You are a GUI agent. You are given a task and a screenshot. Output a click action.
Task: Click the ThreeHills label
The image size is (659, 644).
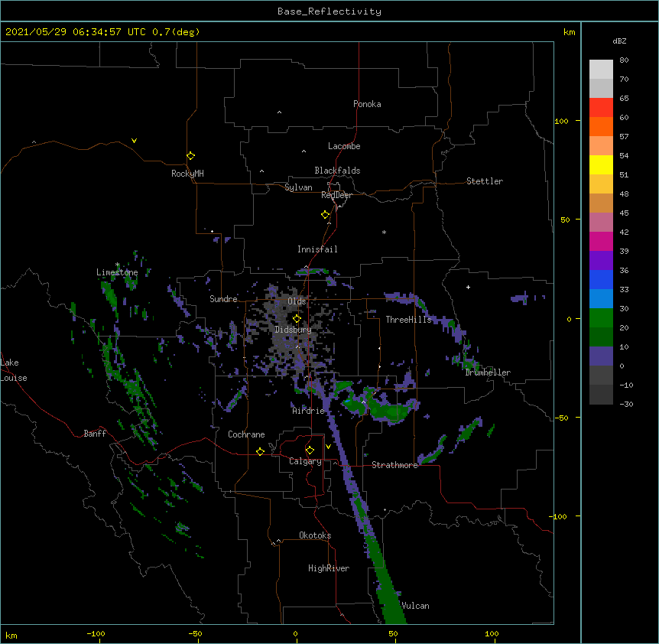408,320
